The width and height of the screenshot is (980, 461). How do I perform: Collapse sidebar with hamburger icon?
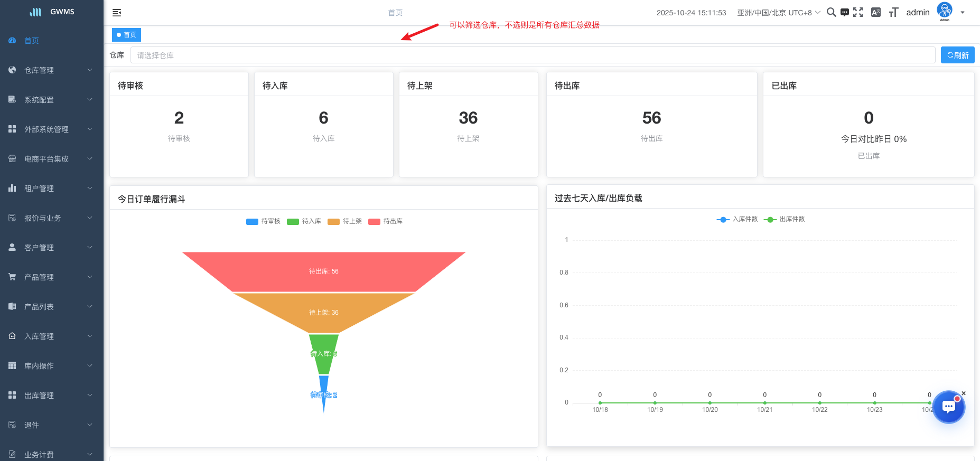click(117, 13)
